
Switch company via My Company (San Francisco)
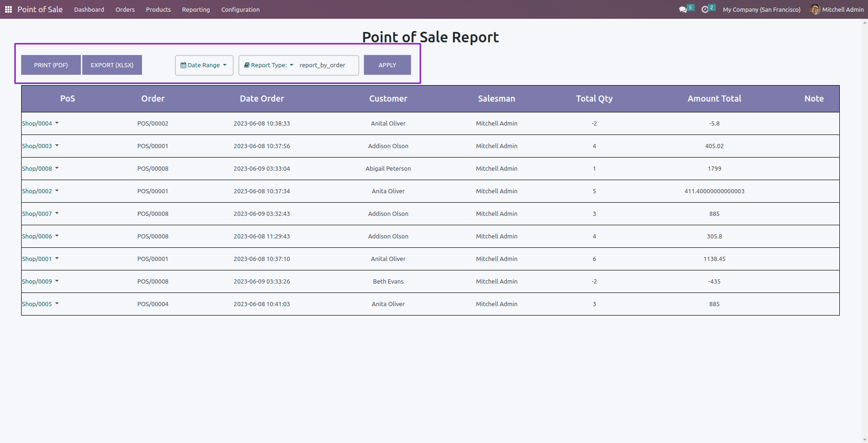[761, 9]
